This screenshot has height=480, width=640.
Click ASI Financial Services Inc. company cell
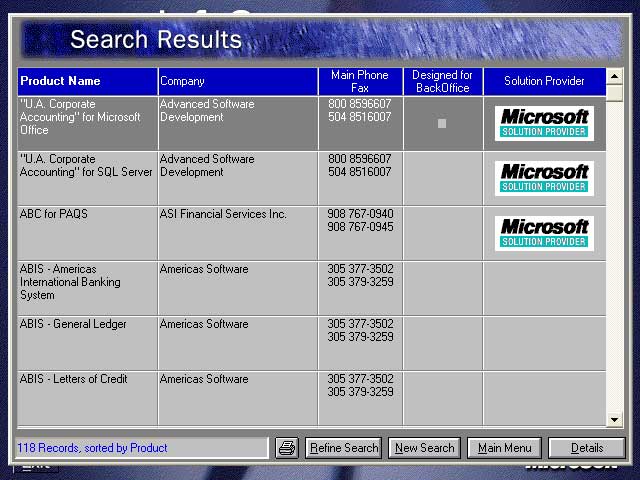coord(238,233)
